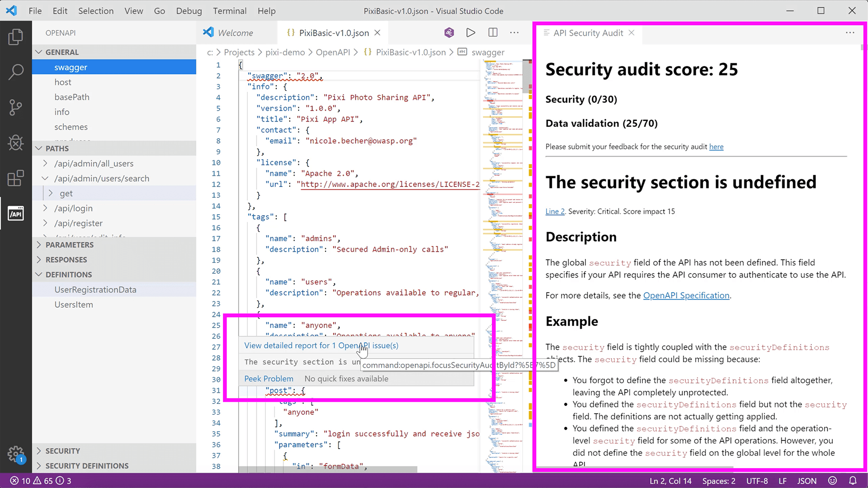Click the Run preview play icon
The width and height of the screenshot is (868, 488).
point(471,33)
